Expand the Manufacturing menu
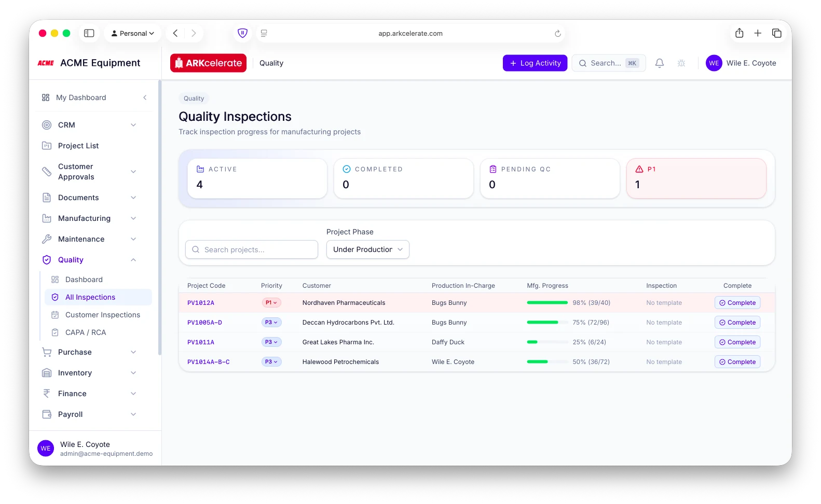Screen dimensions: 821x504 click(89, 218)
